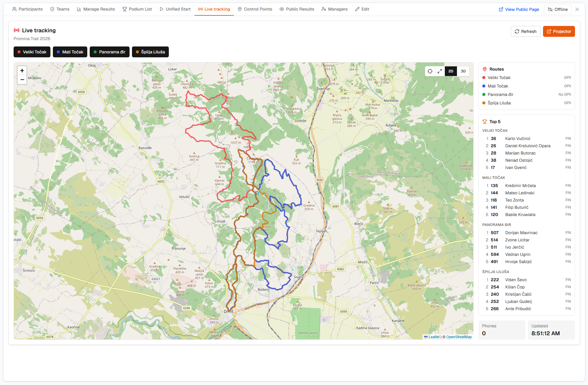The width and height of the screenshot is (588, 385).
Task: Toggle the Offline mode button
Action: 558,9
